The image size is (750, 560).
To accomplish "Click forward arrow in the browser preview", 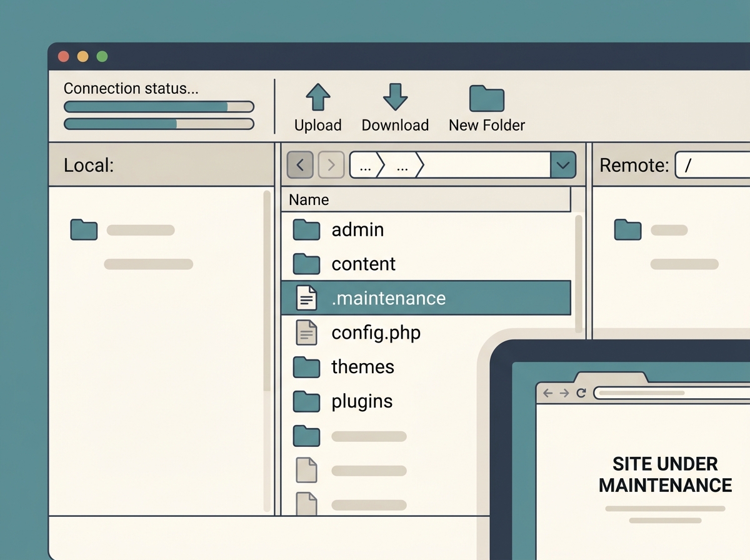I will [x=564, y=393].
